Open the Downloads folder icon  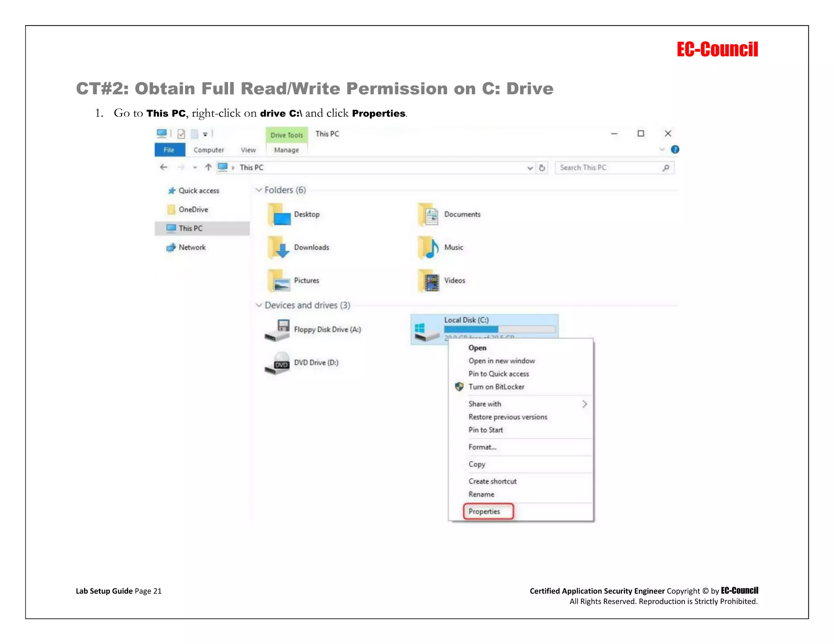coord(279,248)
